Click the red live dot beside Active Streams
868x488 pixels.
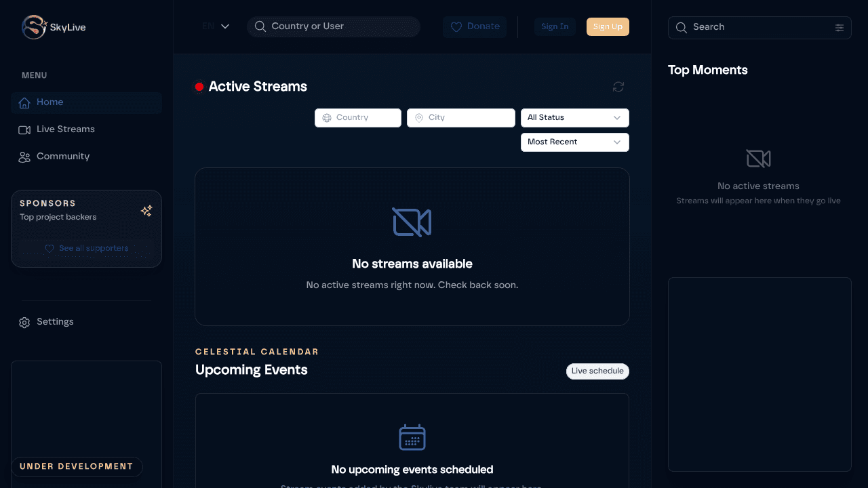coord(199,87)
